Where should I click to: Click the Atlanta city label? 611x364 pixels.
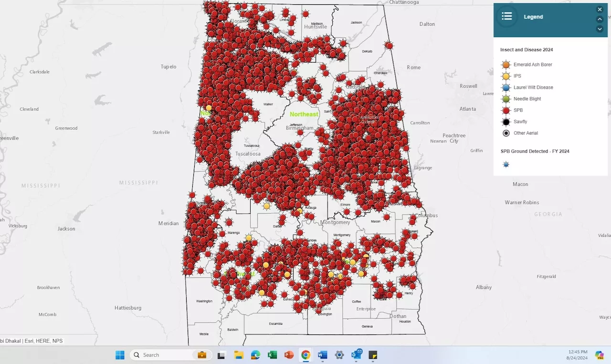click(467, 109)
